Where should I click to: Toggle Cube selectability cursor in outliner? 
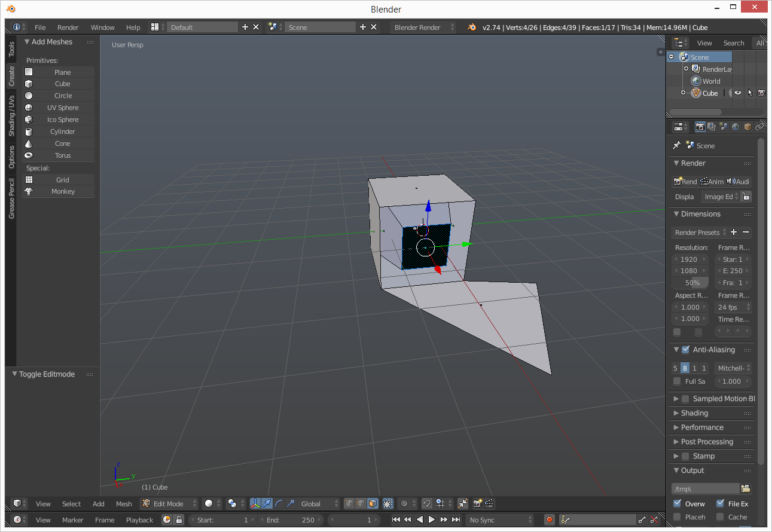pyautogui.click(x=750, y=93)
